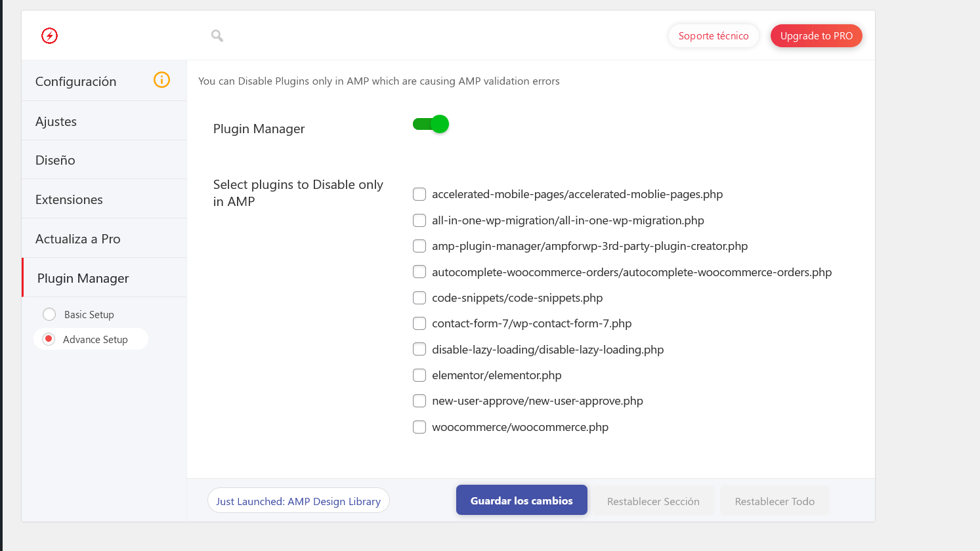Open the Ajustes sidebar section
This screenshot has width=980, height=551.
104,121
